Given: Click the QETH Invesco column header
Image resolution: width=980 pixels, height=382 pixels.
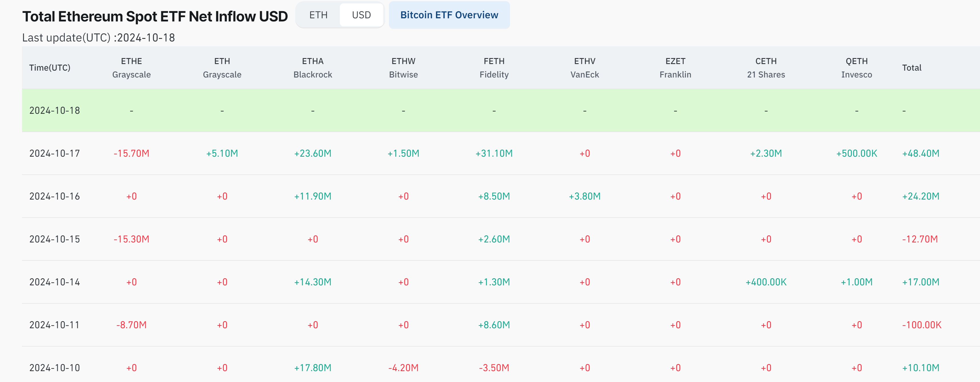Looking at the screenshot, I should (856, 68).
